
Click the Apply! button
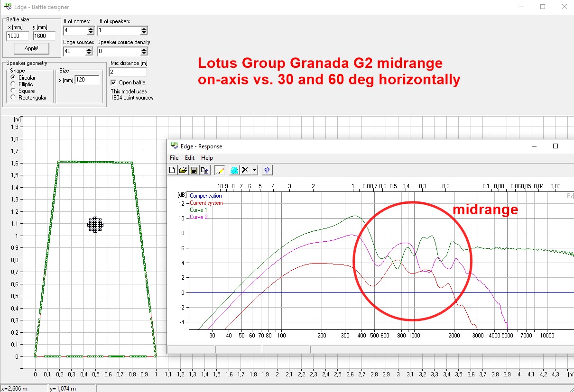tap(31, 48)
